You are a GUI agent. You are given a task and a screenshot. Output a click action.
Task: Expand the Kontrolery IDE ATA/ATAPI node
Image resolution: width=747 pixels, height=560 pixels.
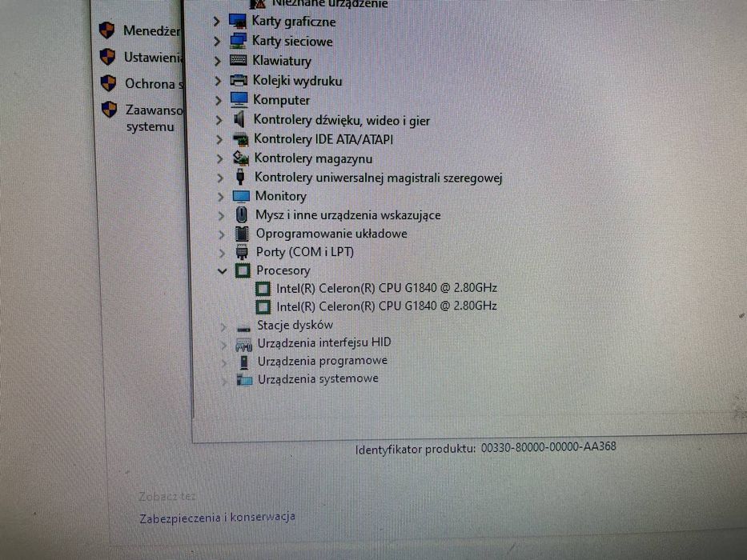219,139
